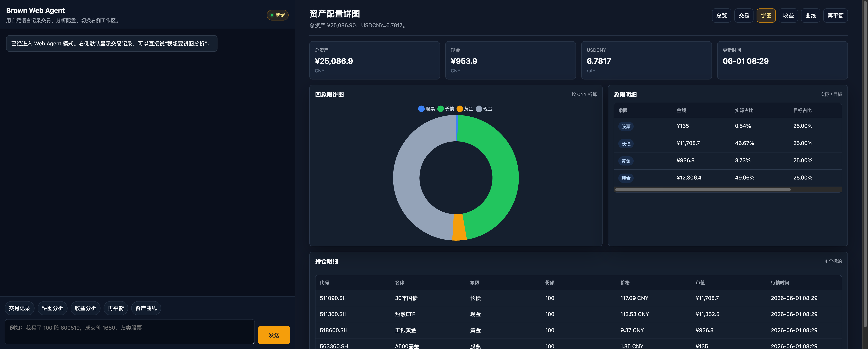Click the 现金 quadrant tag
Viewport: 868px width, 349px height.
(626, 178)
